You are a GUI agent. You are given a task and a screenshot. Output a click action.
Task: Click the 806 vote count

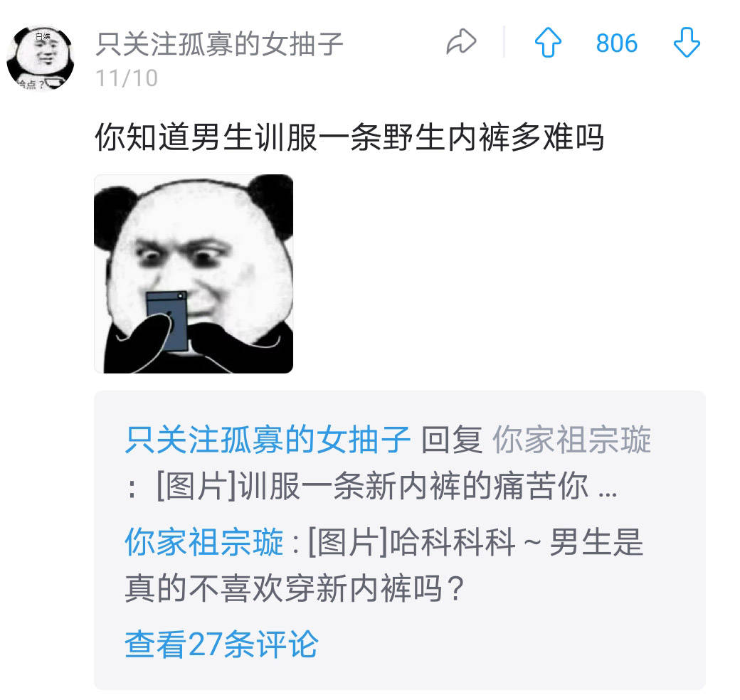coord(616,43)
